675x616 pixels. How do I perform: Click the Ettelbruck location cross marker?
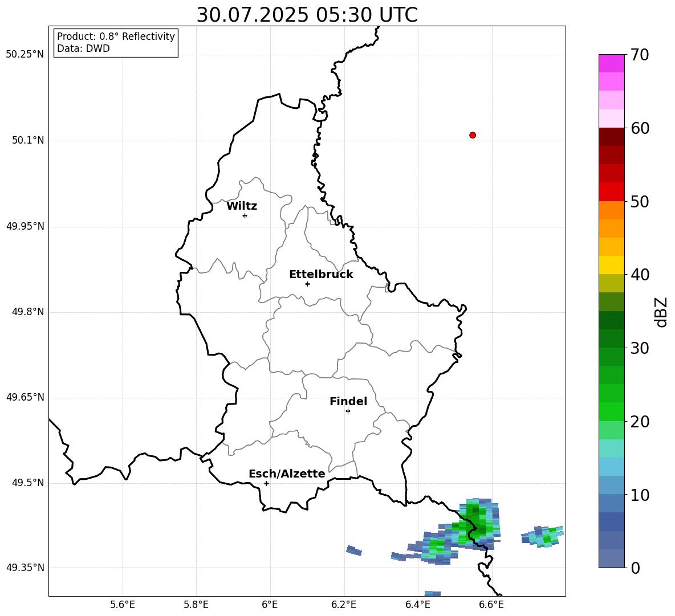pyautogui.click(x=307, y=284)
